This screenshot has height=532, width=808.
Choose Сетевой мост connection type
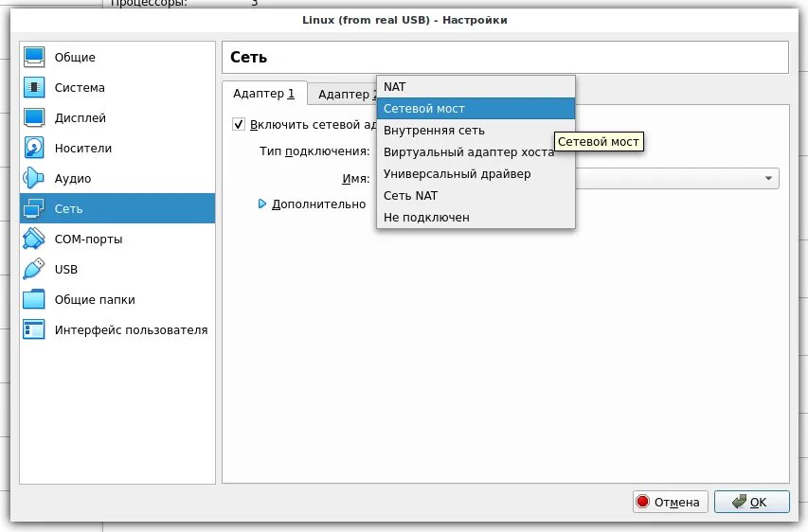(x=476, y=109)
